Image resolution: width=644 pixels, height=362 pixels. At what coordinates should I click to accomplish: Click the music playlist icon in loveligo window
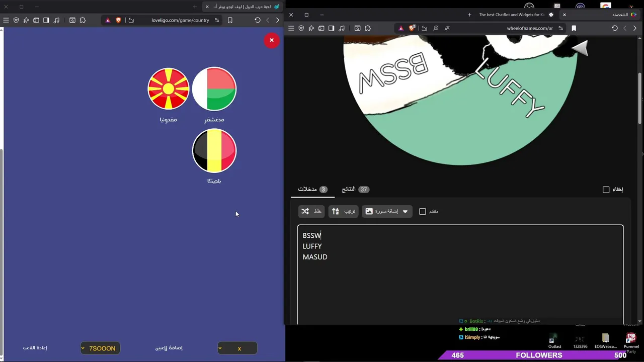click(56, 20)
